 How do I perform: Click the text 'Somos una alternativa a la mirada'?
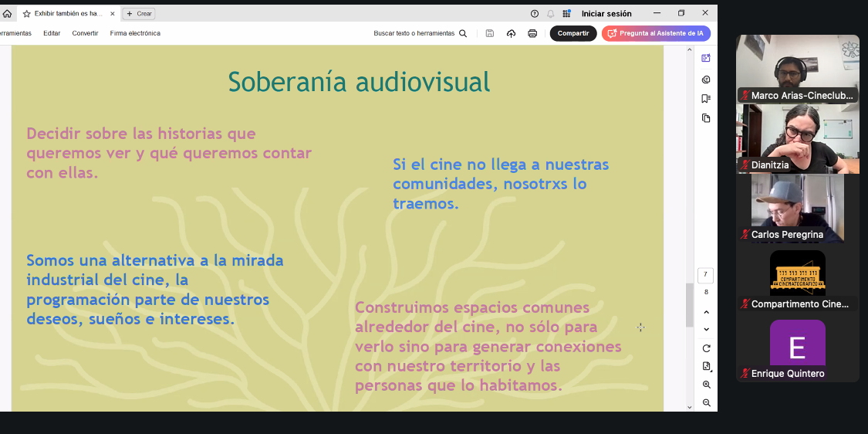[x=155, y=260]
